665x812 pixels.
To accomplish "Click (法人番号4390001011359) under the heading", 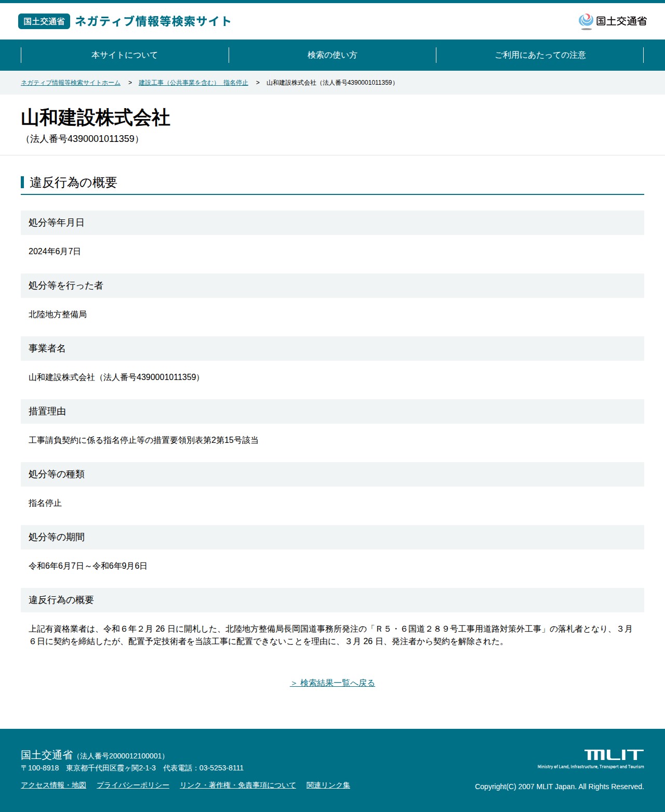I will tap(82, 139).
